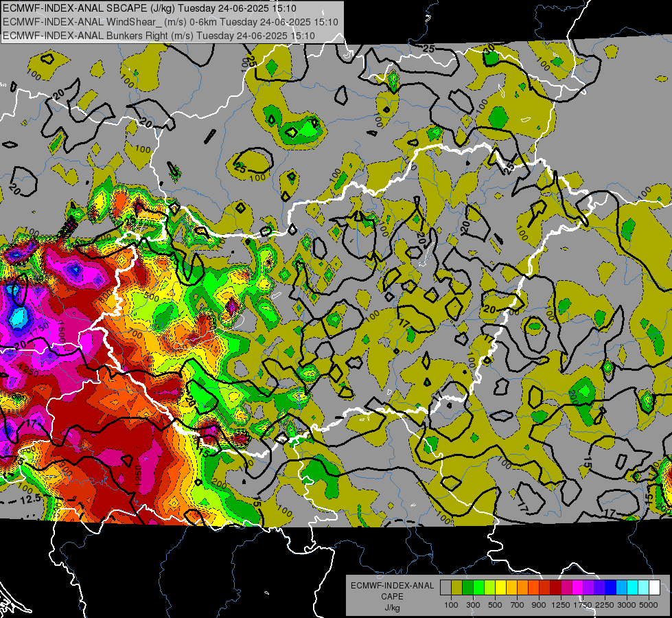Image resolution: width=672 pixels, height=618 pixels.
Task: Click the legend label 3000
Action: pyautogui.click(x=627, y=605)
